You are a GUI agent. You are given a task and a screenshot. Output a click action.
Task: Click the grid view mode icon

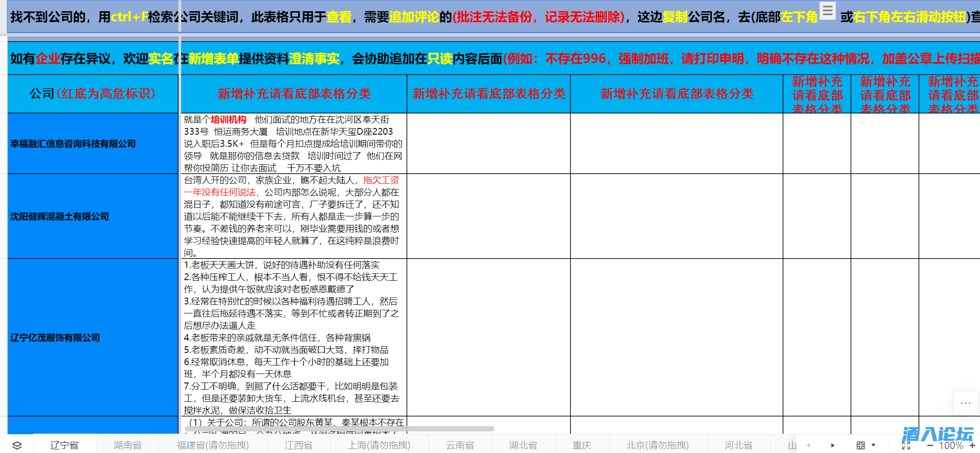tap(860, 445)
